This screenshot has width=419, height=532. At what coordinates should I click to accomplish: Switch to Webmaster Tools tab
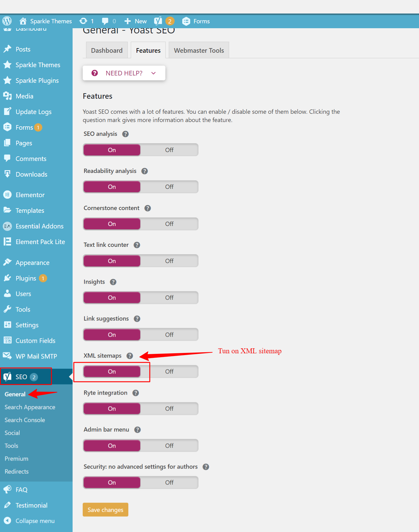click(199, 50)
